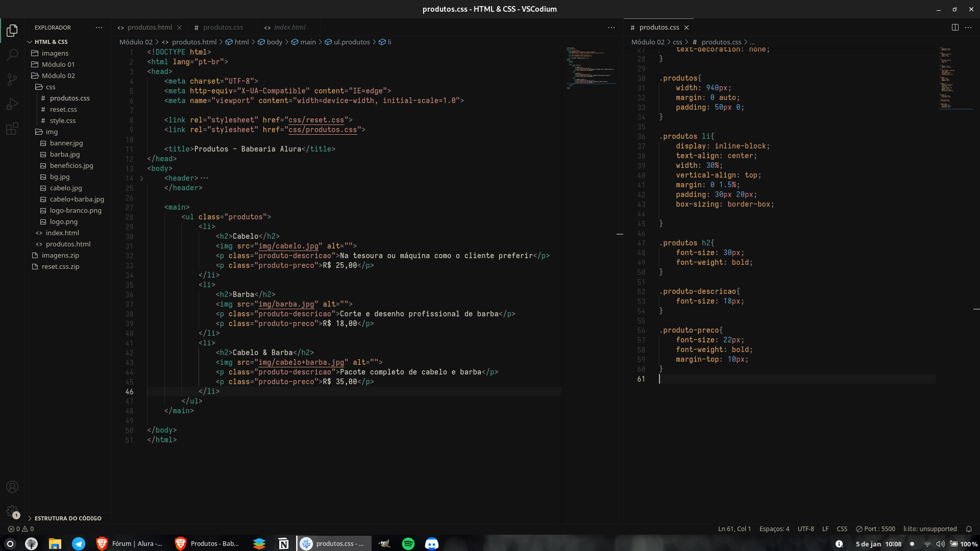980x551 pixels.
Task: Start Live Server on Port 5500
Action: [x=875, y=529]
